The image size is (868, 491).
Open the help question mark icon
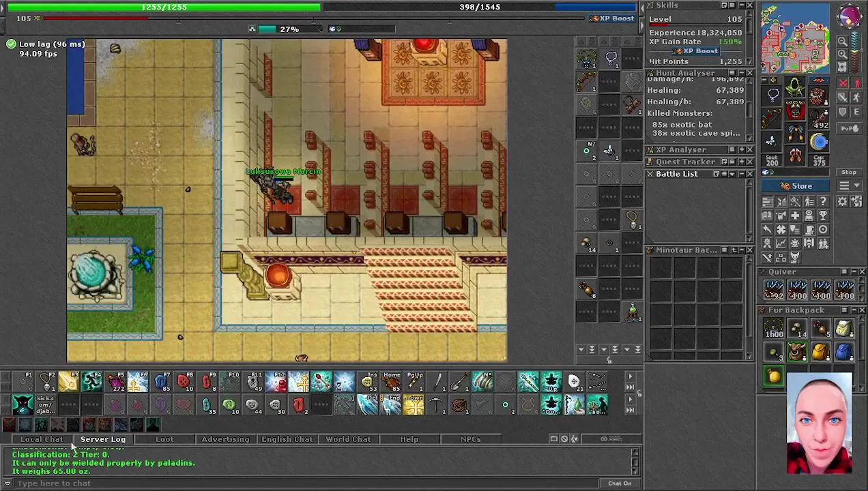(x=823, y=201)
